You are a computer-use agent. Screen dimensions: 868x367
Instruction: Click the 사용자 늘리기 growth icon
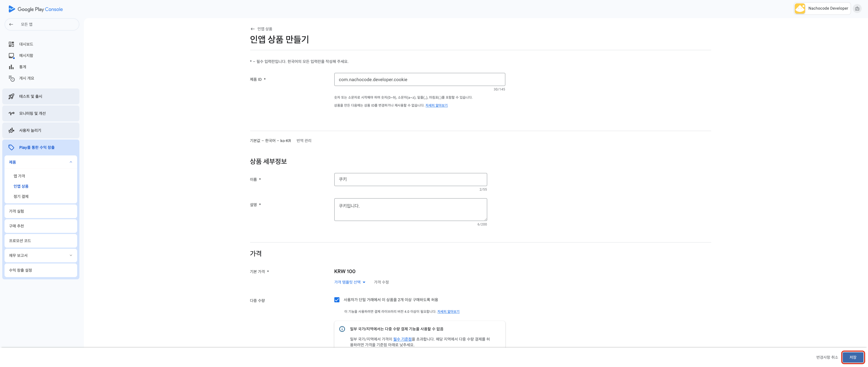pyautogui.click(x=11, y=130)
